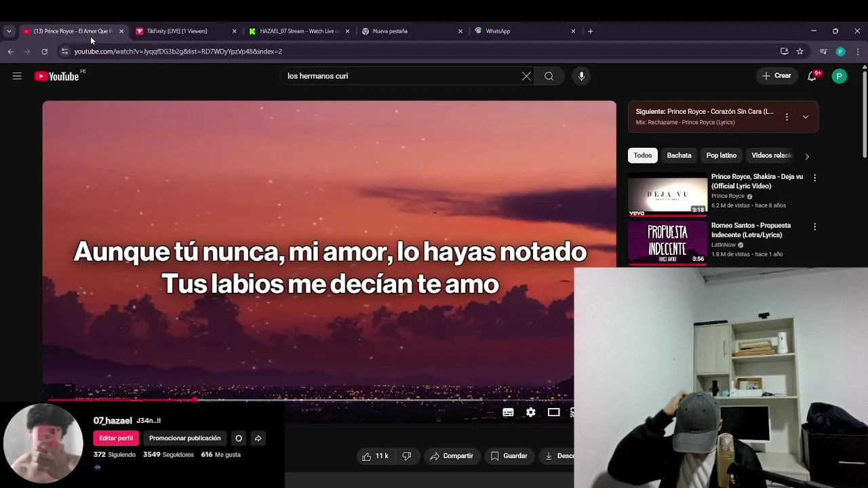Show more filter chips with right arrow

pyautogui.click(x=807, y=156)
